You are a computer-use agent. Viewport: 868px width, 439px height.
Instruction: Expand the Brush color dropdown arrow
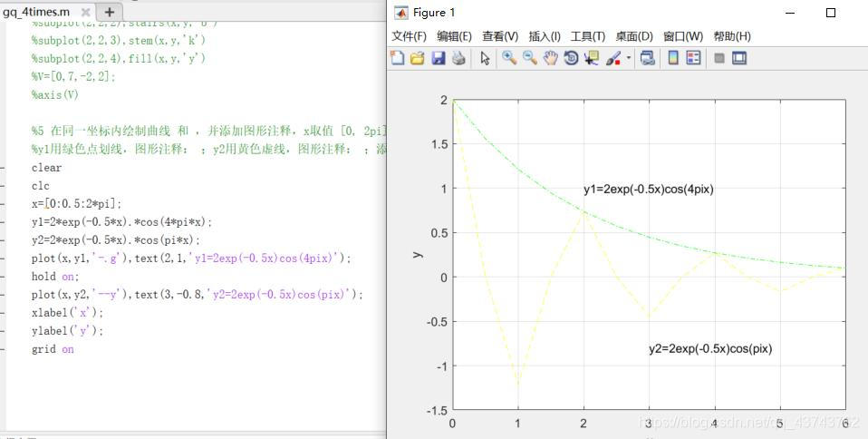click(x=628, y=58)
